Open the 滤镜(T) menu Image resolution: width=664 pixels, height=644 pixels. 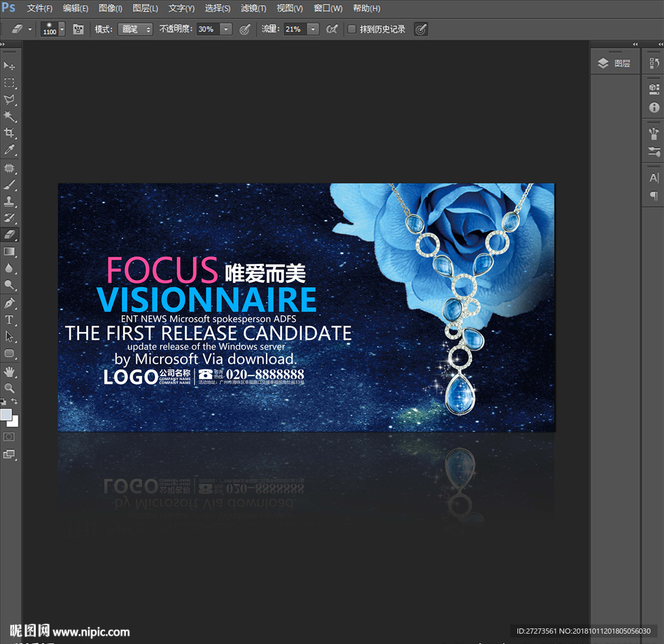[254, 8]
